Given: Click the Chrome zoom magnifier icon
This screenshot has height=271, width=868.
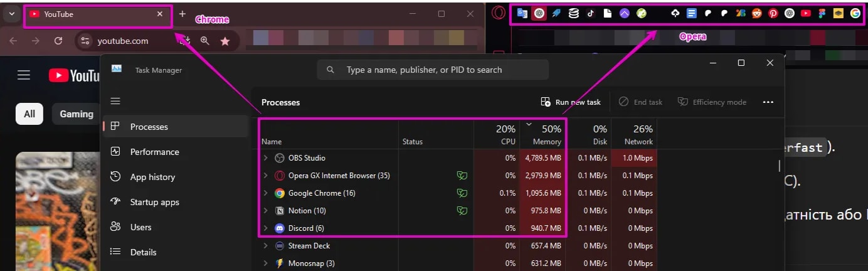Looking at the screenshot, I should (204, 41).
